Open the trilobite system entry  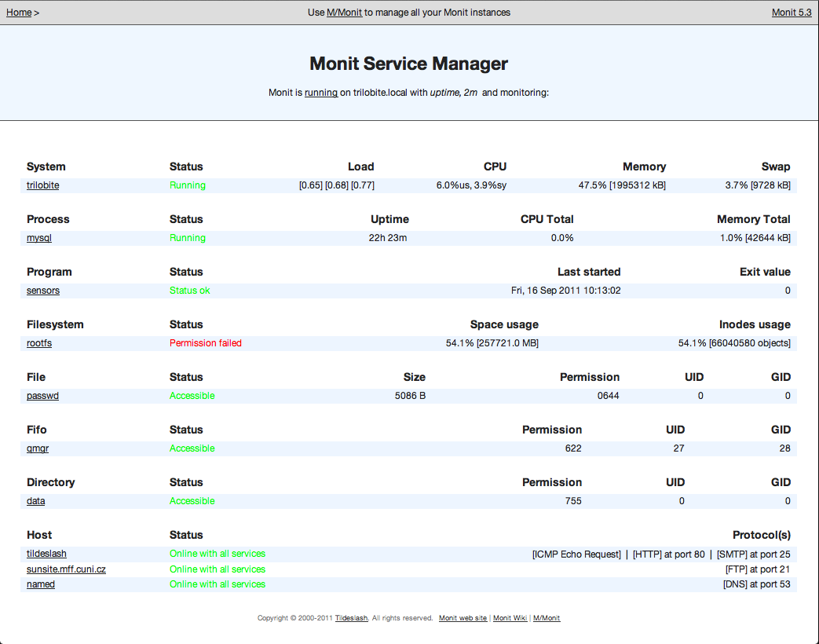tap(43, 185)
